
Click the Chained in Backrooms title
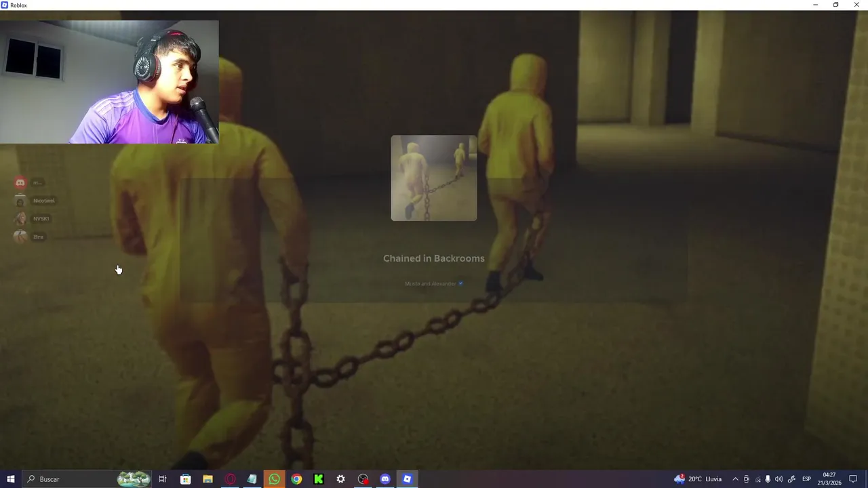pyautogui.click(x=434, y=258)
